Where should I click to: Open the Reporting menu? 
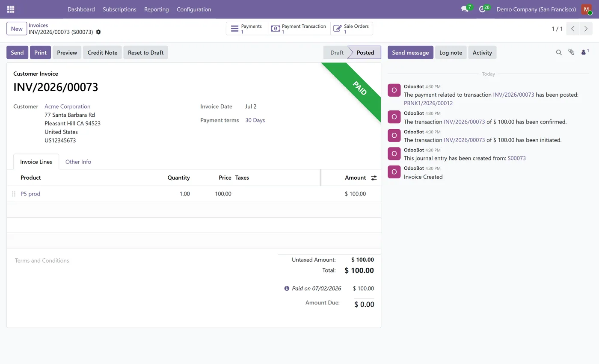pos(156,9)
